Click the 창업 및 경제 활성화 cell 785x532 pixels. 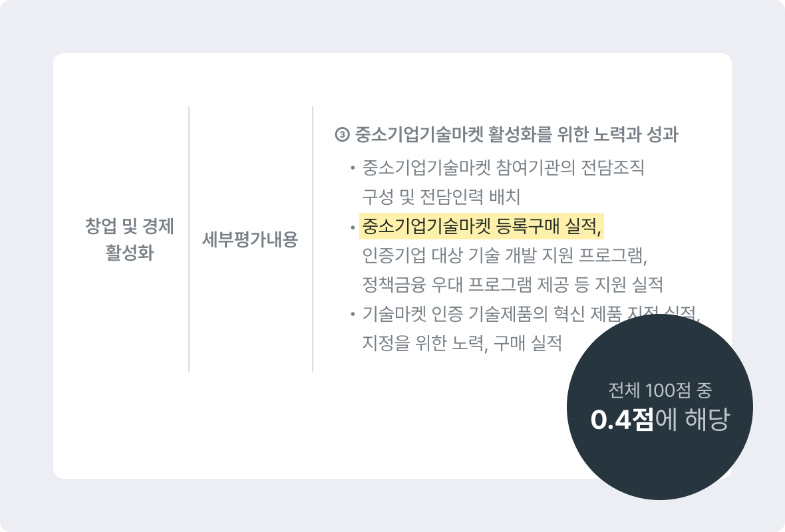click(129, 239)
